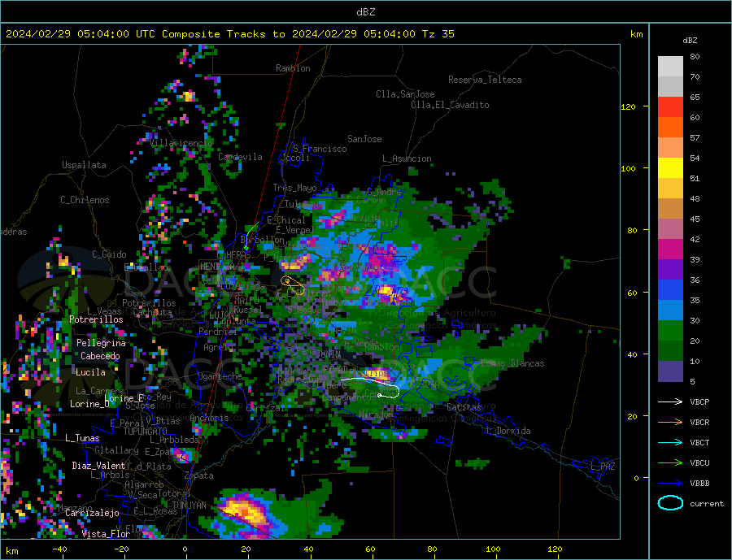This screenshot has height=560, width=732.
Task: Click the Clla.El_Cavadito map label
Action: coord(450,105)
